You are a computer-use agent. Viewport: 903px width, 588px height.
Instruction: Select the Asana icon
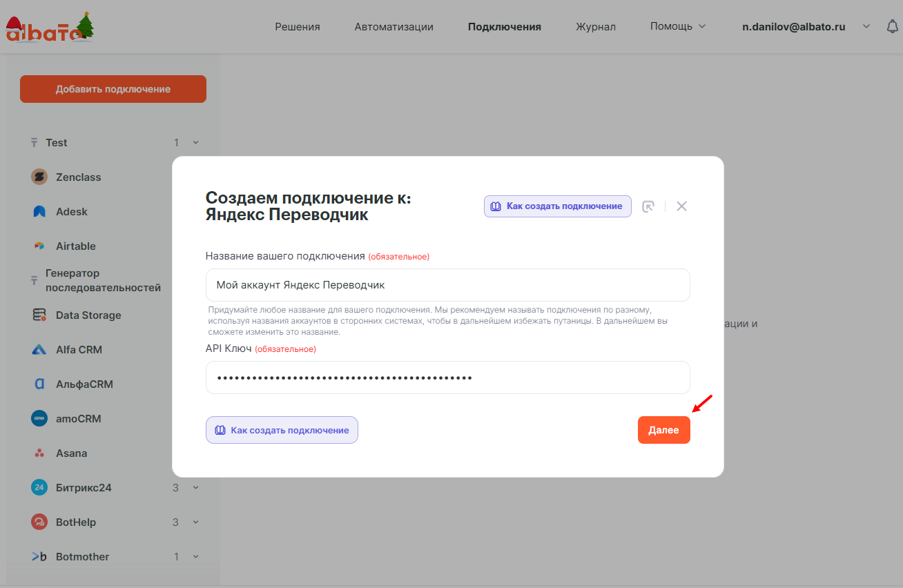39,453
